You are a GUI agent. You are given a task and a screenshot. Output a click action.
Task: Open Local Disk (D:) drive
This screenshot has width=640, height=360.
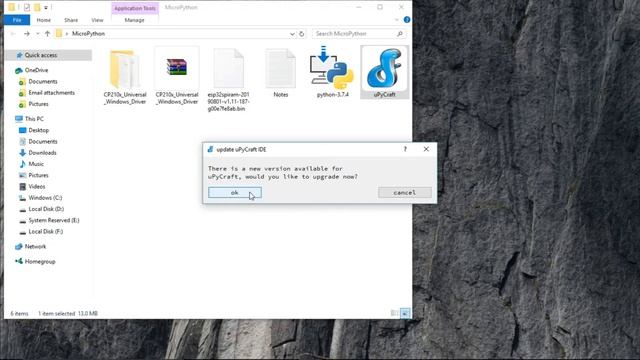click(46, 209)
